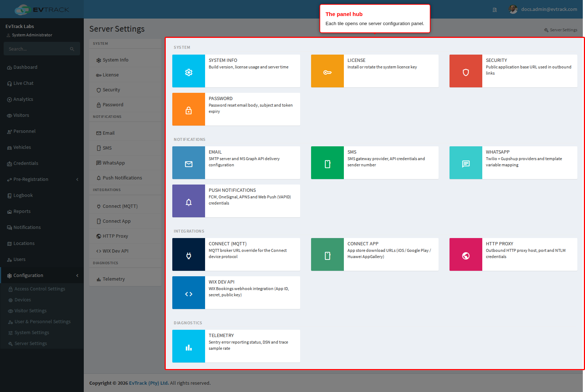Viewport: 585px width, 392px height.
Task: Open Vehicles in the sidebar
Action: tap(42, 147)
